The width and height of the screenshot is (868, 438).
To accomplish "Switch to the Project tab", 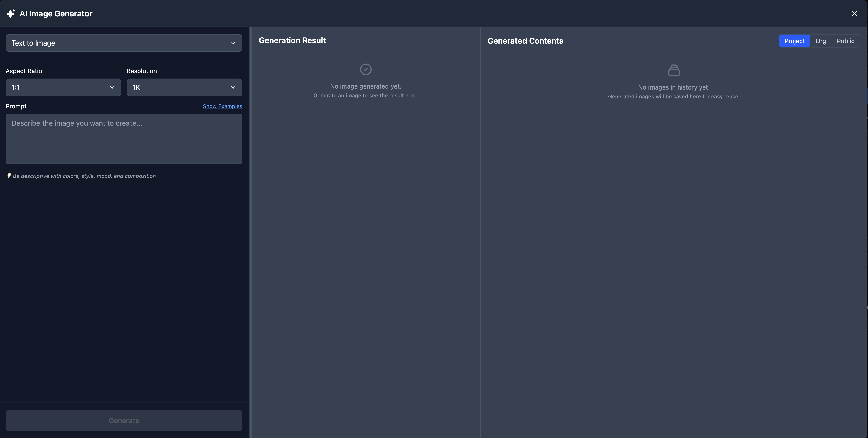I will (x=794, y=41).
